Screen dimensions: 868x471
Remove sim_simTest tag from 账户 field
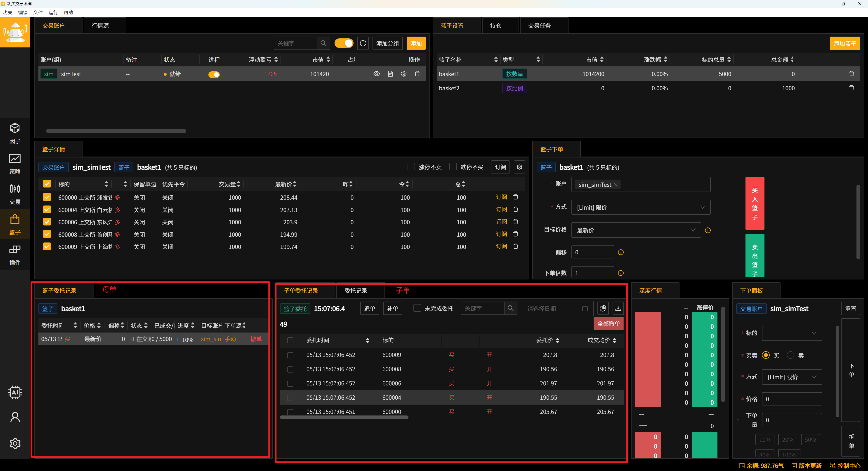coord(615,185)
